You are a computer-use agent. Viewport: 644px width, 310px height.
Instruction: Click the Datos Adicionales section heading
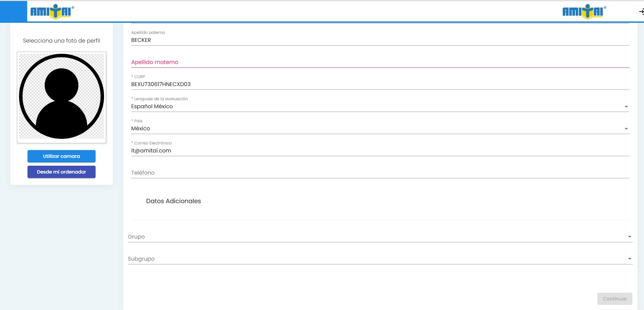pos(173,201)
